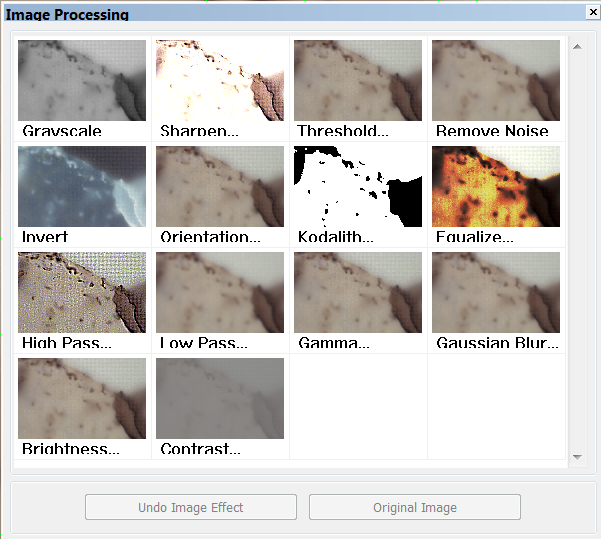Click the Gaussian Blur label text
The image size is (601, 539).
497,343
